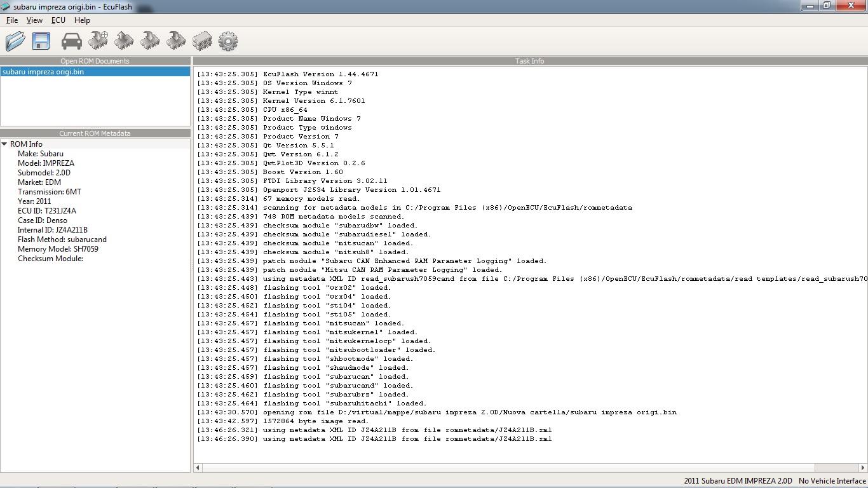The width and height of the screenshot is (868, 488).
Task: Click the opening rom file log line
Action: (437, 412)
